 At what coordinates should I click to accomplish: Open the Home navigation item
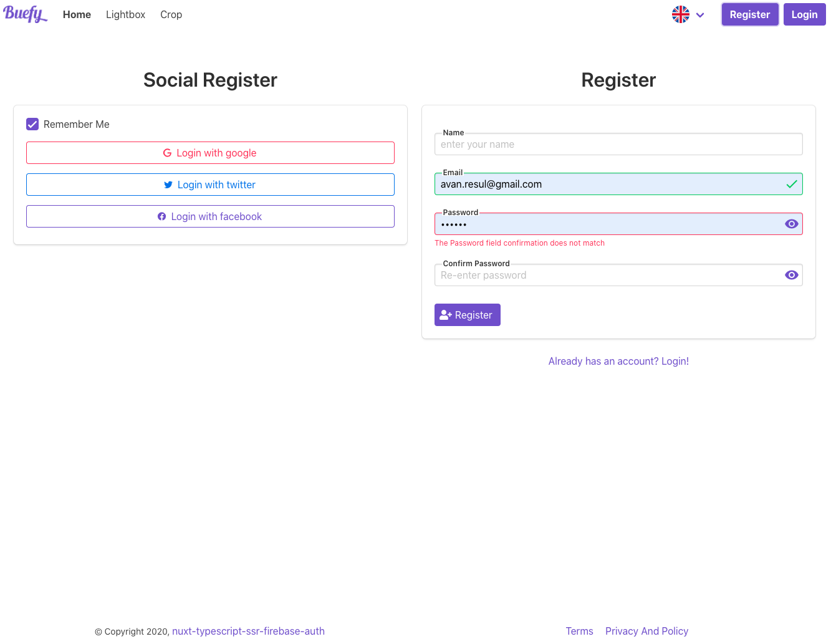[77, 14]
